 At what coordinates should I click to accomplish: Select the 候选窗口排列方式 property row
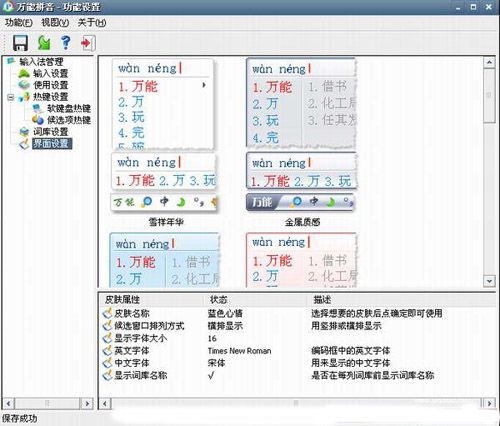tap(297, 326)
